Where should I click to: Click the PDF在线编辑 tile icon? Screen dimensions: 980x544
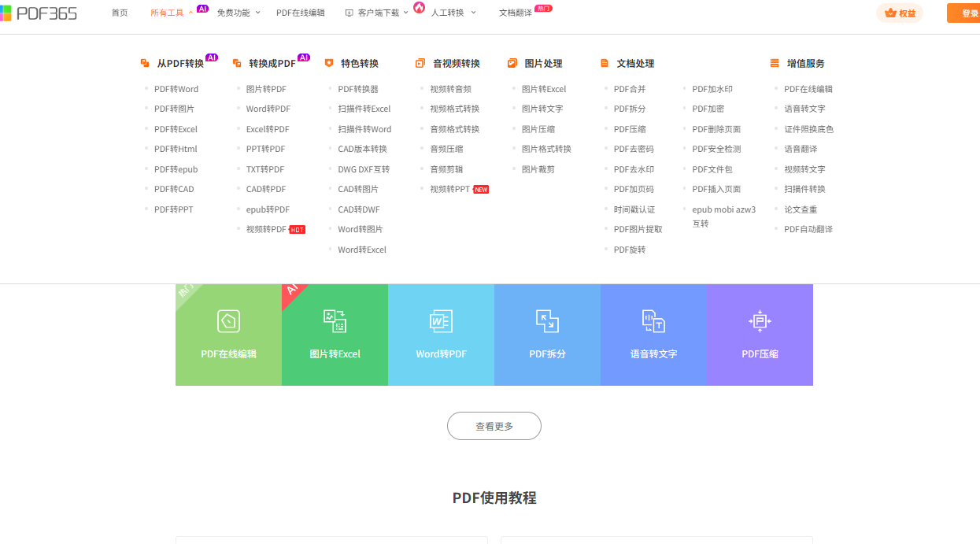pyautogui.click(x=228, y=321)
